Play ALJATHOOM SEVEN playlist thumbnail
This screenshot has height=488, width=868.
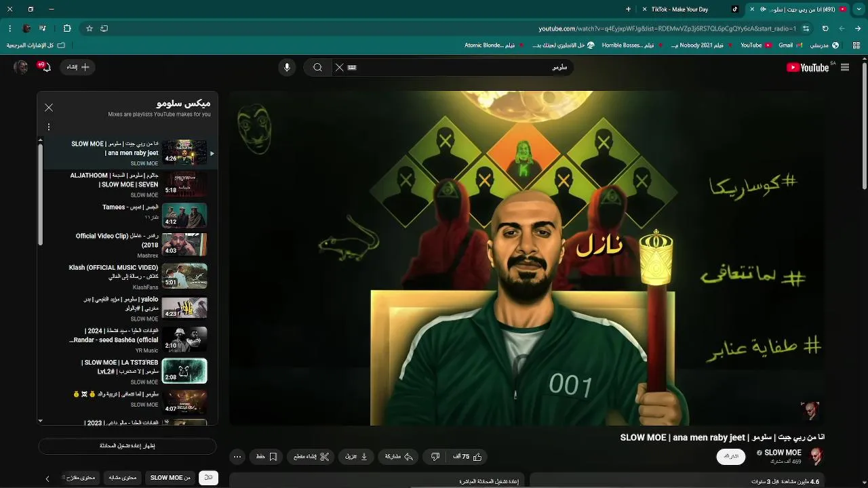(184, 184)
